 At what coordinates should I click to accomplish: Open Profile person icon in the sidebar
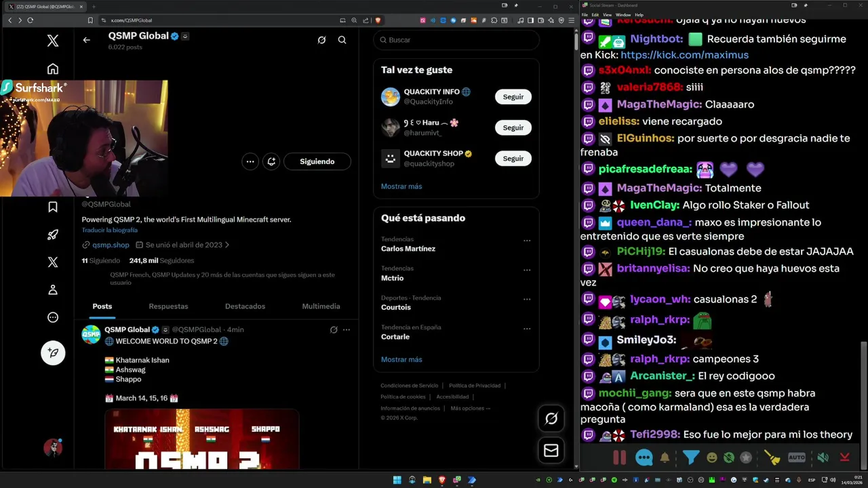click(x=53, y=290)
